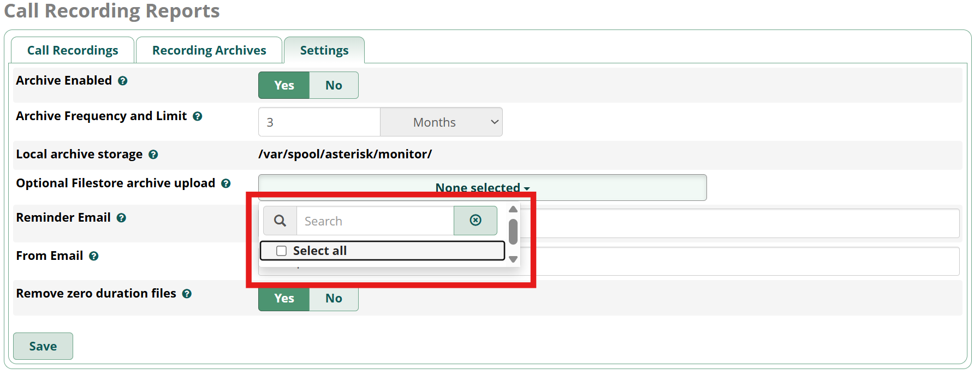Click help icon for Remove zero duration files

tap(187, 294)
